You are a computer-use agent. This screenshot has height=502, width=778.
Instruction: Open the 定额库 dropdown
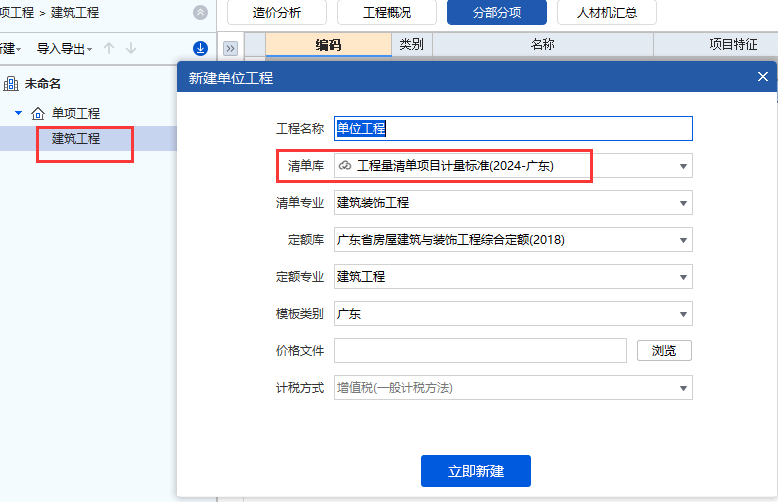click(683, 240)
